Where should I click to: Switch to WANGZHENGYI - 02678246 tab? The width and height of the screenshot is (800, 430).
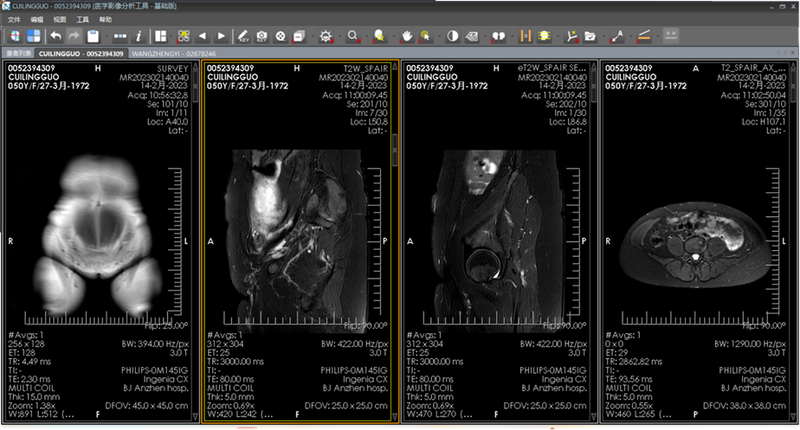173,53
